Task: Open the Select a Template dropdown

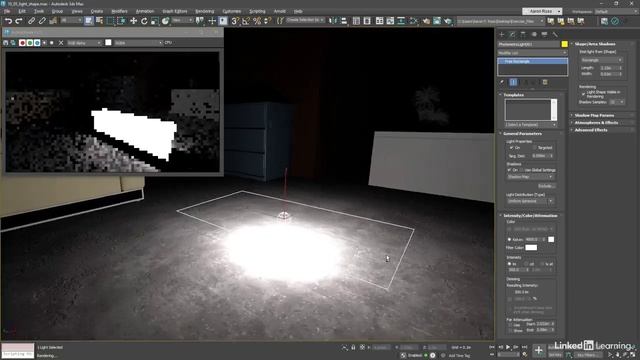Action: (530, 124)
